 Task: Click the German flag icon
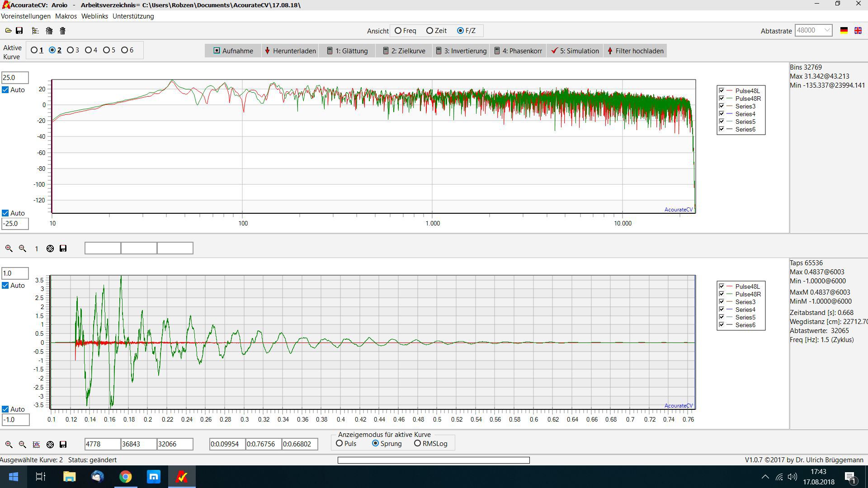844,31
